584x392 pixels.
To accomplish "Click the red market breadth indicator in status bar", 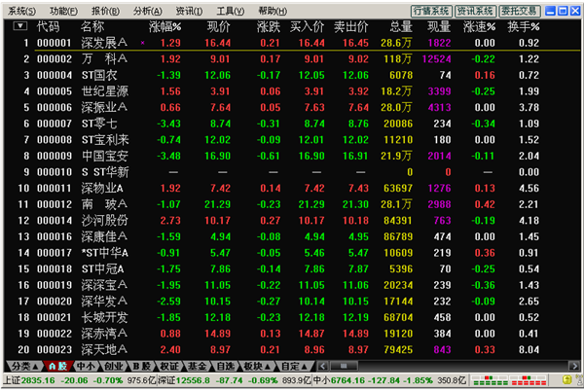I will tap(529, 380).
